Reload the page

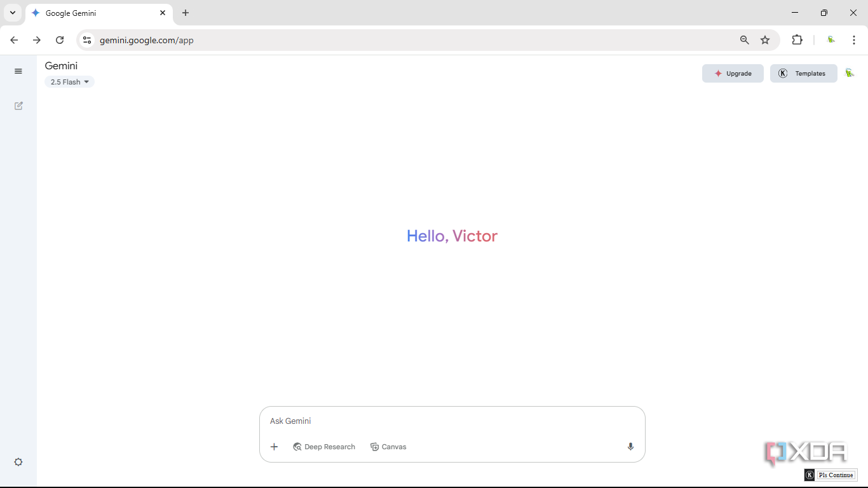[60, 40]
